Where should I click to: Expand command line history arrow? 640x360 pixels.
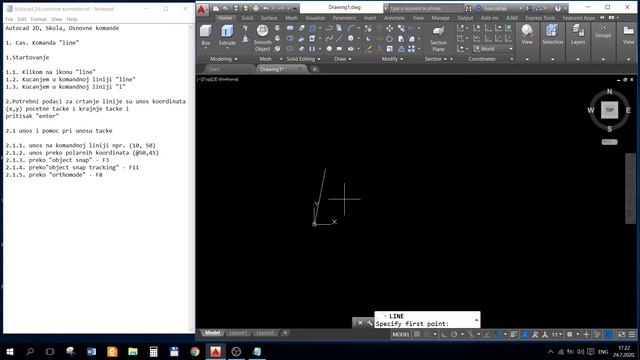coord(476,320)
